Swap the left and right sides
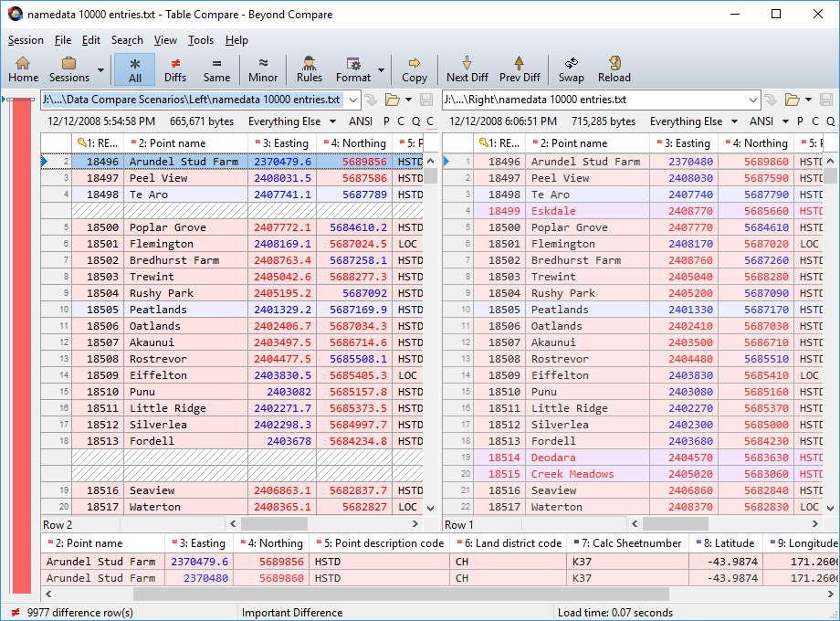 pyautogui.click(x=571, y=69)
